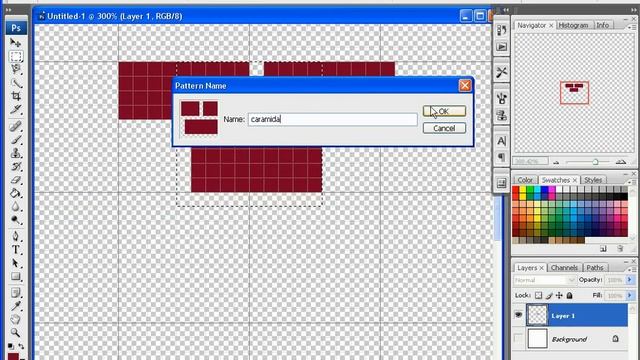Select the Type tool
640x360 pixels.
[16, 249]
